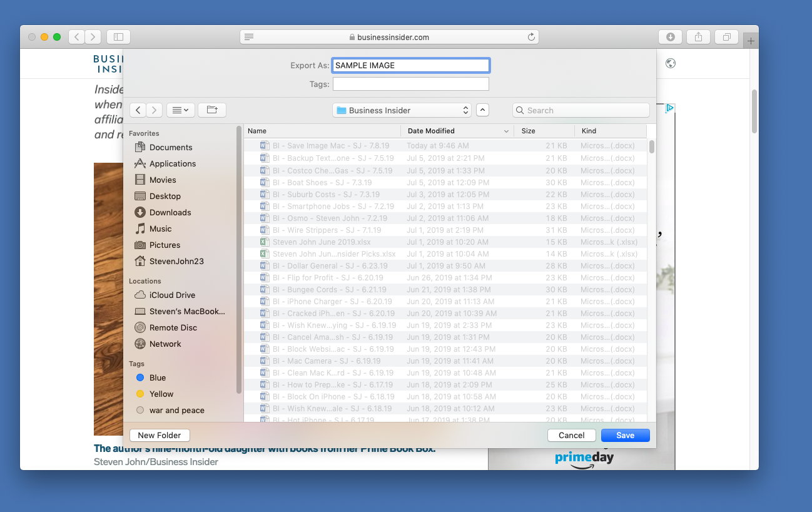This screenshot has width=812, height=512.
Task: Select iCloud Drive location
Action: [x=171, y=295]
